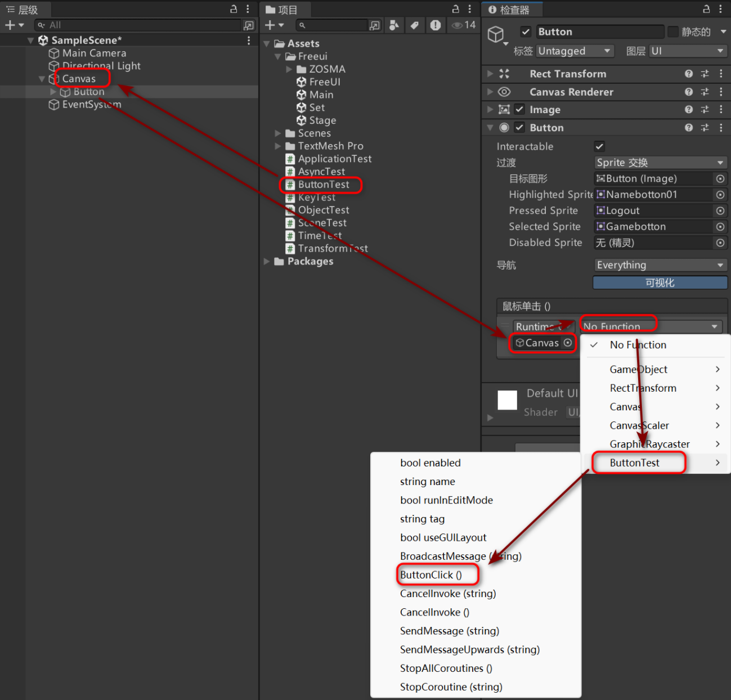Open Sprite 交换 transition dropdown

661,163
